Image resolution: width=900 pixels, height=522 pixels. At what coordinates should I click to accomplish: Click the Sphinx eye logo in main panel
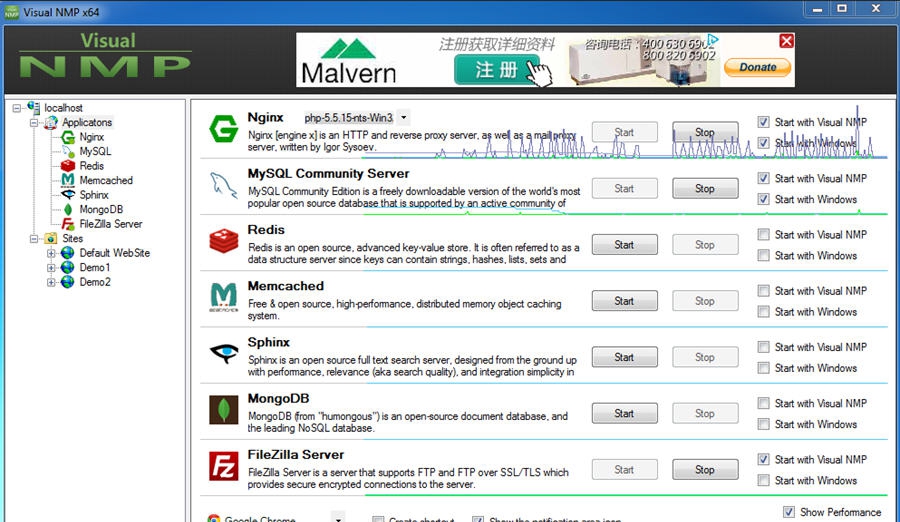[x=223, y=352]
